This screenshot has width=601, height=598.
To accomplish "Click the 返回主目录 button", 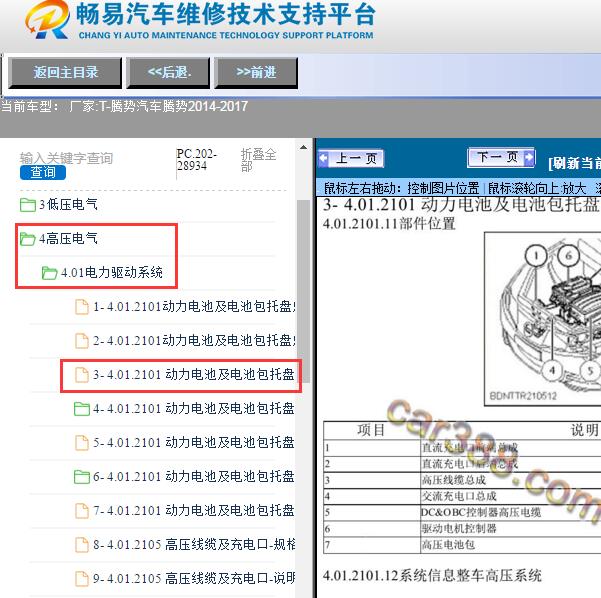I will [65, 73].
